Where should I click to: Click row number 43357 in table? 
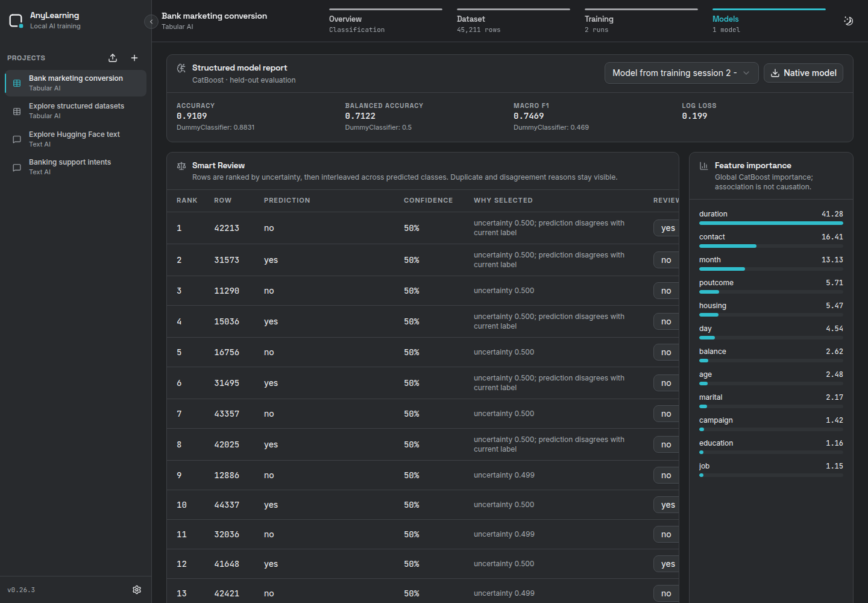(x=227, y=414)
